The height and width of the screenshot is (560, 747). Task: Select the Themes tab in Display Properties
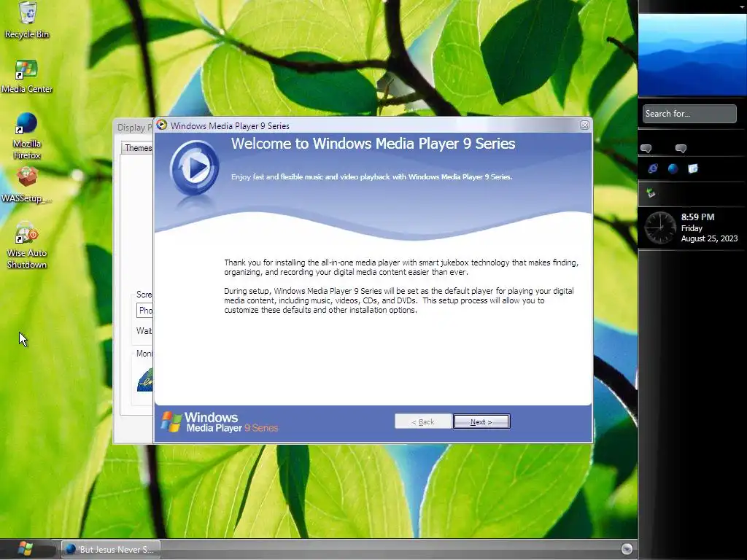(x=138, y=147)
